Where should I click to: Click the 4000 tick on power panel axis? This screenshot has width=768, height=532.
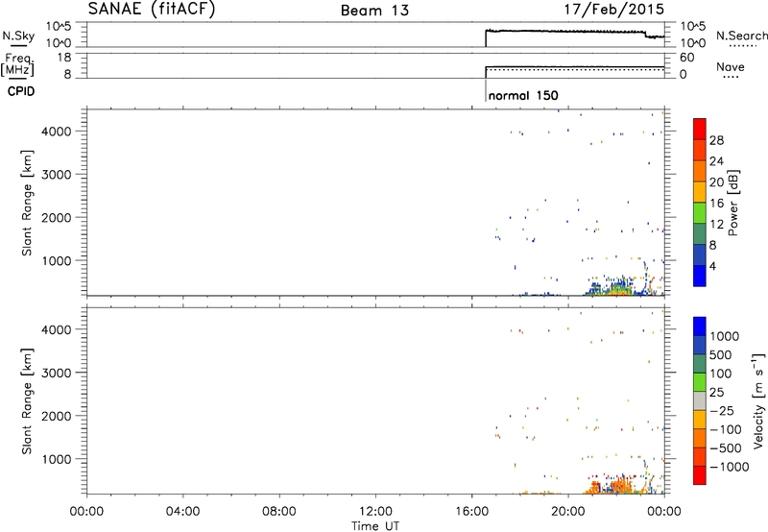pos(58,132)
